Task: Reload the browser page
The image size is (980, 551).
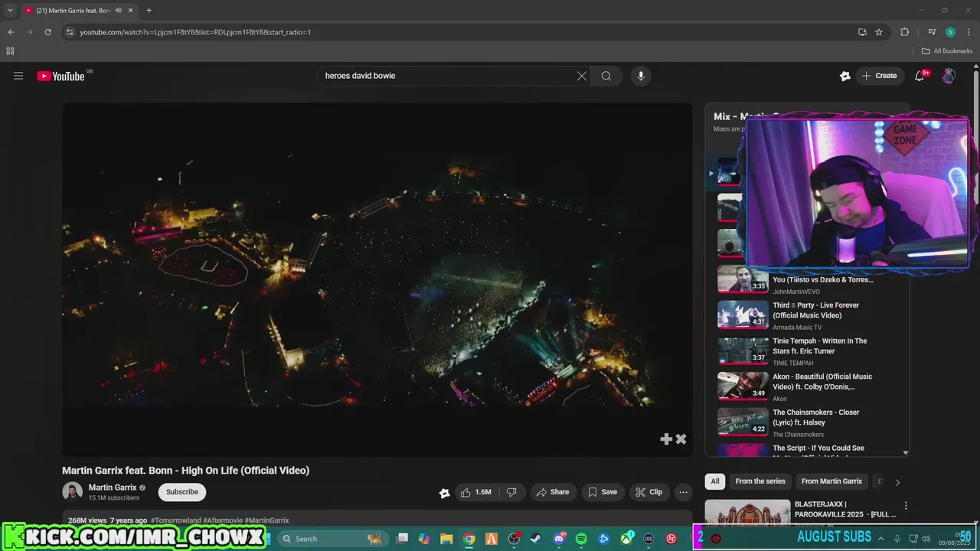Action: (47, 32)
